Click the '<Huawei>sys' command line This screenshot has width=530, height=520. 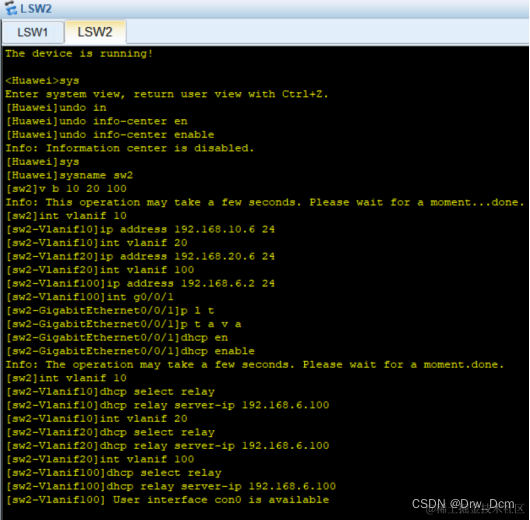tap(42, 80)
